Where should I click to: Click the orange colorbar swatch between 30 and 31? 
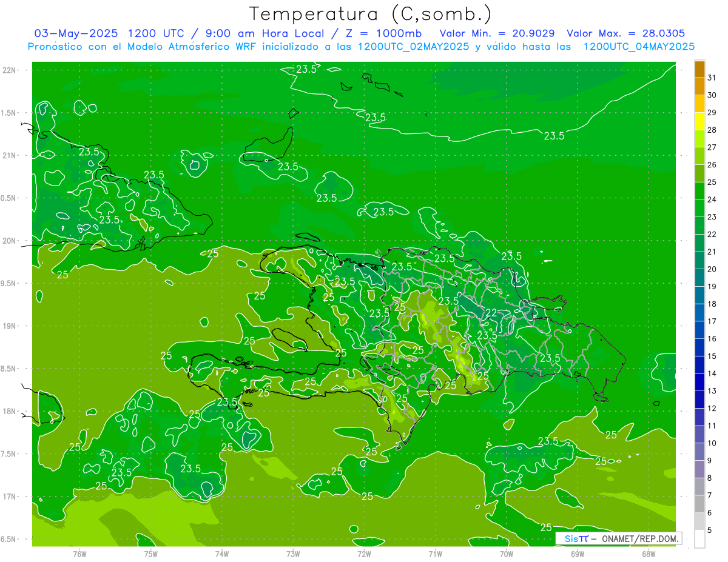(699, 86)
